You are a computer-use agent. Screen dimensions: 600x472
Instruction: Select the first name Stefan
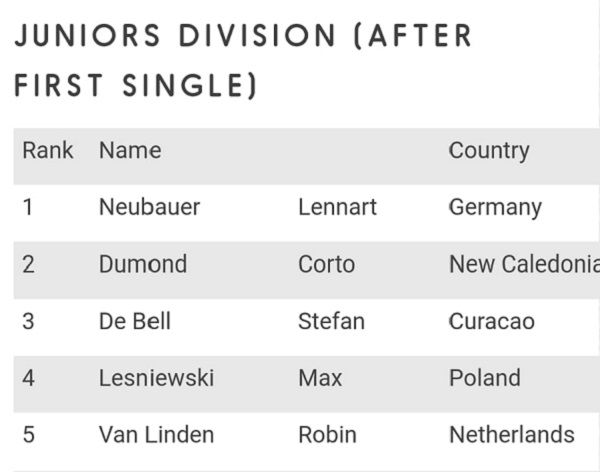(x=331, y=321)
